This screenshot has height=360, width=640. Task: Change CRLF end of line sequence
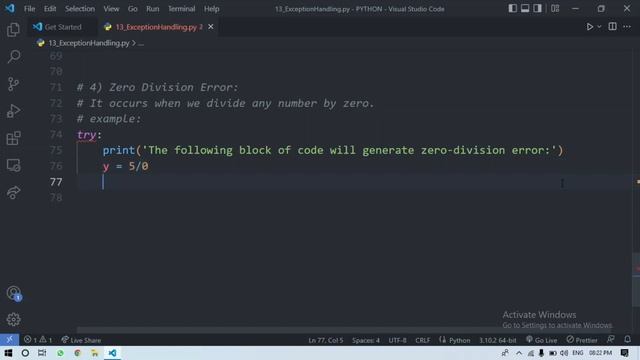[x=422, y=340]
